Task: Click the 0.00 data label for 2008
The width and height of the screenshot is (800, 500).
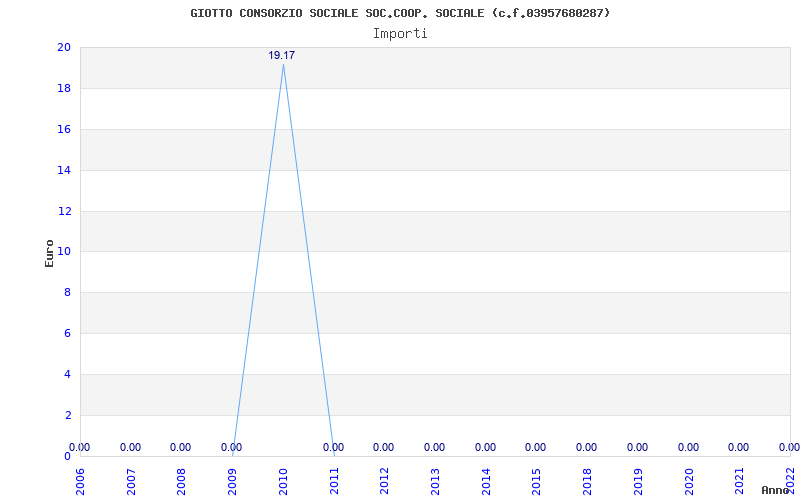Action: tap(181, 447)
